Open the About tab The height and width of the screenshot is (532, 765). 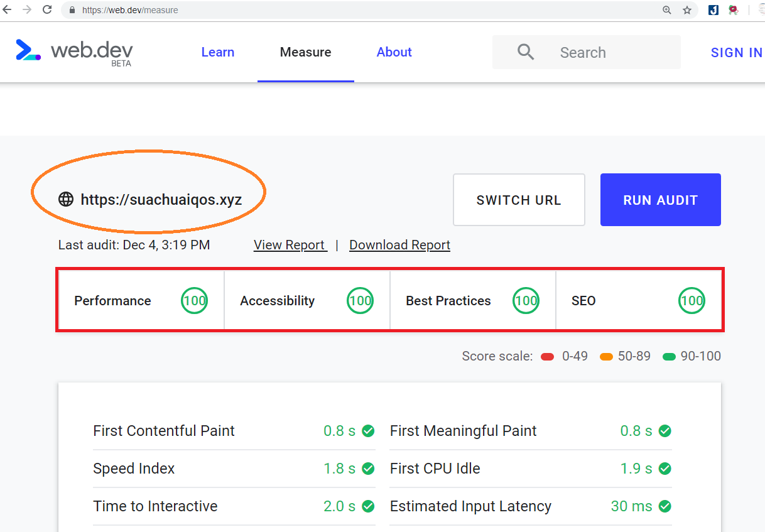pos(394,52)
